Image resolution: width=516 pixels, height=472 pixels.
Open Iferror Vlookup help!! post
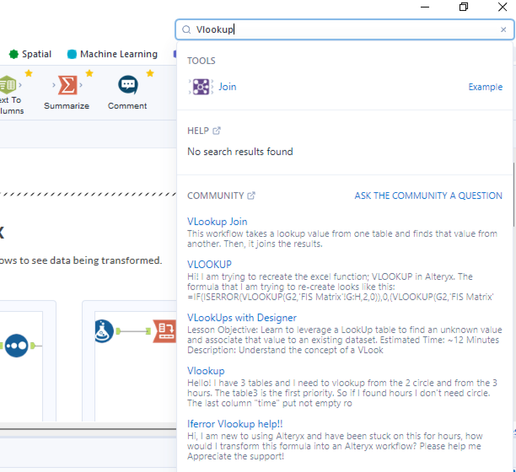[235, 424]
